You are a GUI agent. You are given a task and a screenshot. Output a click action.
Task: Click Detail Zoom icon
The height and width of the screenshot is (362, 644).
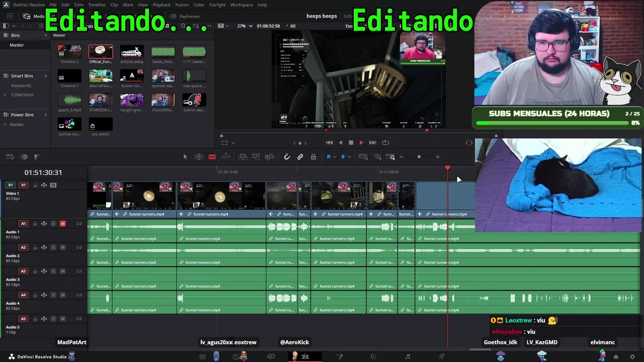point(378,157)
